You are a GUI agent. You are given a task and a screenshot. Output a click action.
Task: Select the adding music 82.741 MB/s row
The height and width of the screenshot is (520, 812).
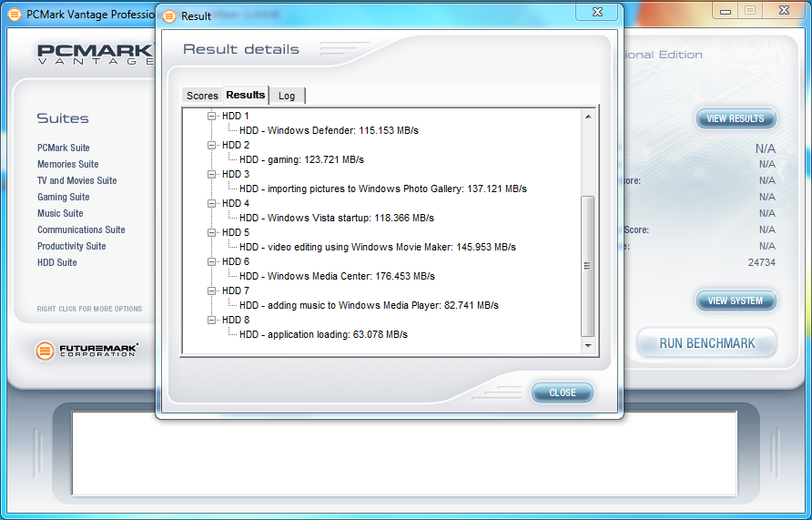coord(369,305)
